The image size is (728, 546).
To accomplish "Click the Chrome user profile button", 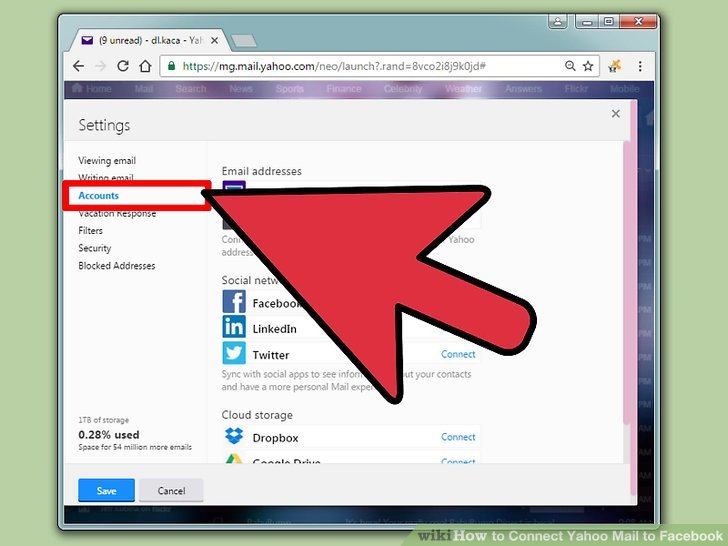I will pos(558,21).
